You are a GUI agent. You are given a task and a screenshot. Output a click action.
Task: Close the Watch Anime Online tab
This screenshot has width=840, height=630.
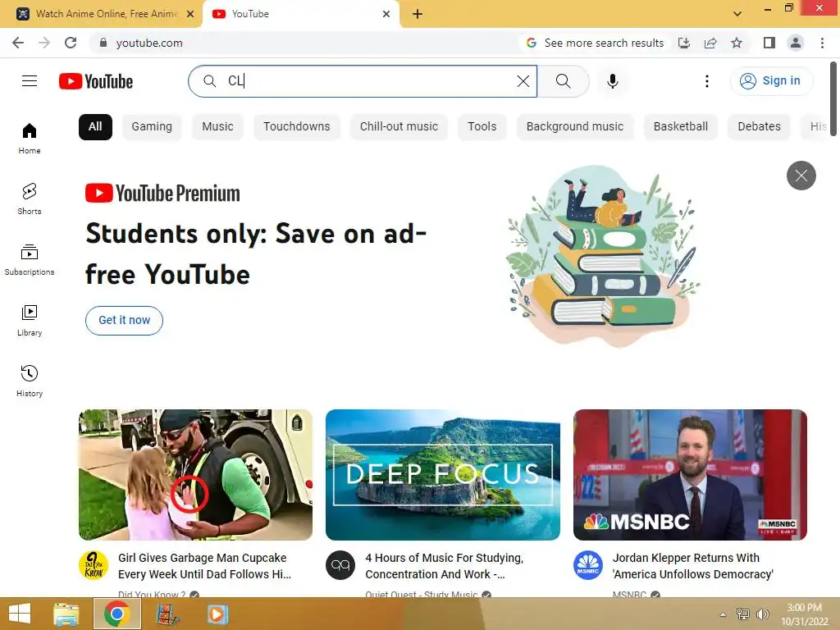point(190,14)
